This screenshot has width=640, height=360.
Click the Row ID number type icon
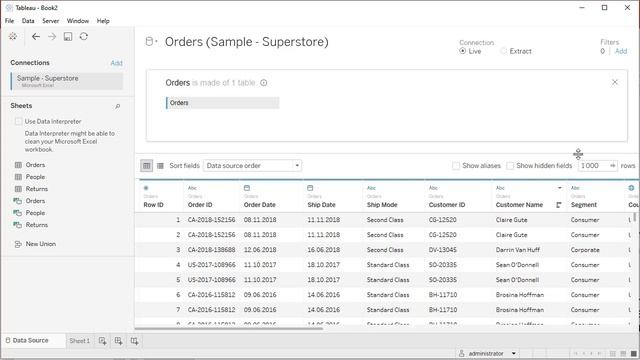click(x=146, y=188)
